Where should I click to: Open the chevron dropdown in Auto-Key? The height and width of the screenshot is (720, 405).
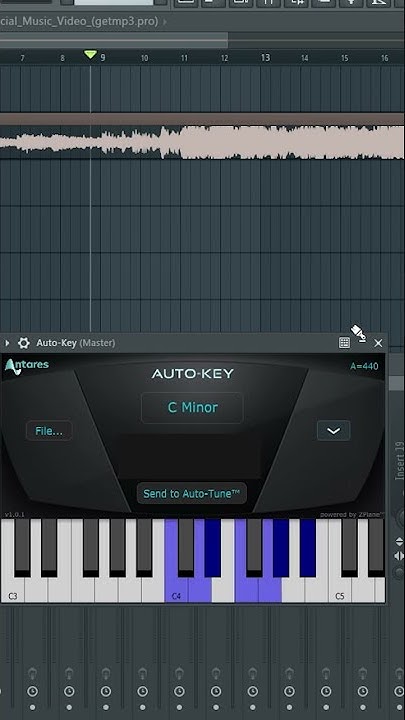[x=333, y=431]
